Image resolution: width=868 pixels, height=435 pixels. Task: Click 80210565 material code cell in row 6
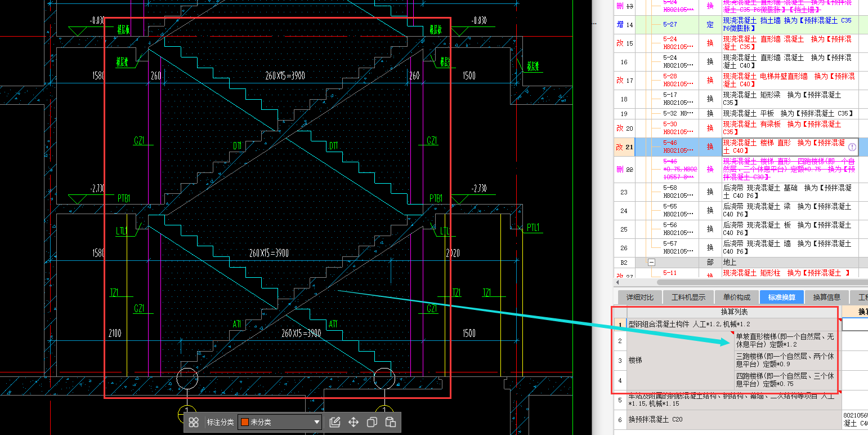tap(855, 419)
